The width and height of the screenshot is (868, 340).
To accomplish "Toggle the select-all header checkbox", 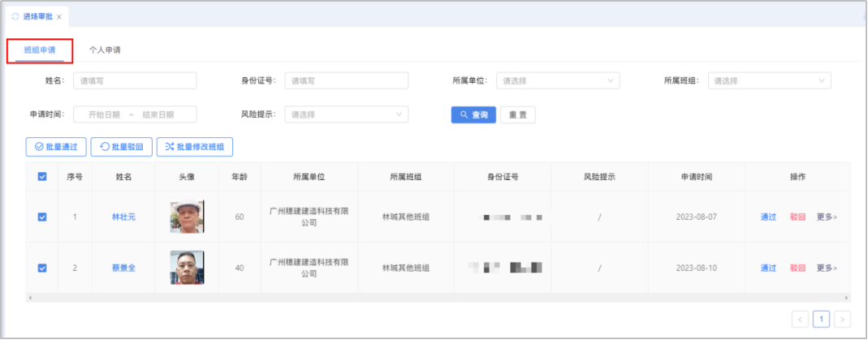I will [x=42, y=176].
